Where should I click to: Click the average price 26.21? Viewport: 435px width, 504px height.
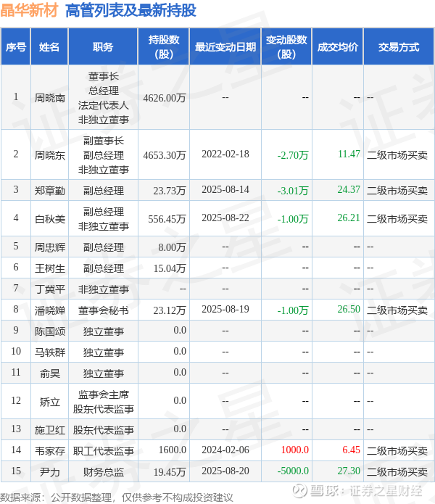point(349,218)
